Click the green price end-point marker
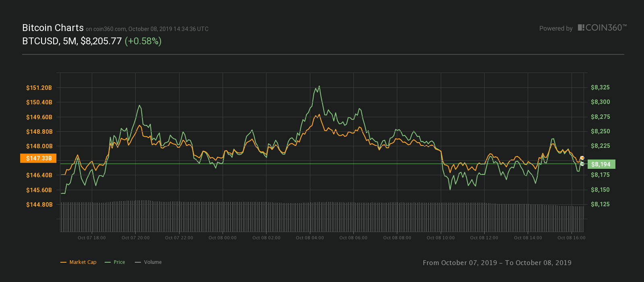 coord(582,164)
